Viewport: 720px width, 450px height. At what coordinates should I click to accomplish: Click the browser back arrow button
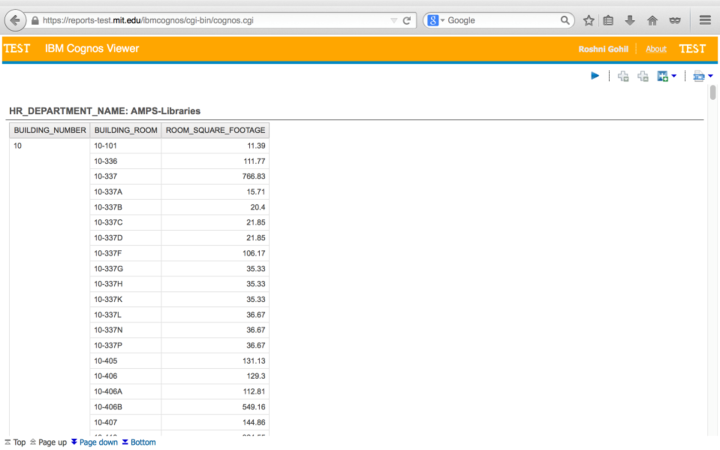(x=16, y=20)
